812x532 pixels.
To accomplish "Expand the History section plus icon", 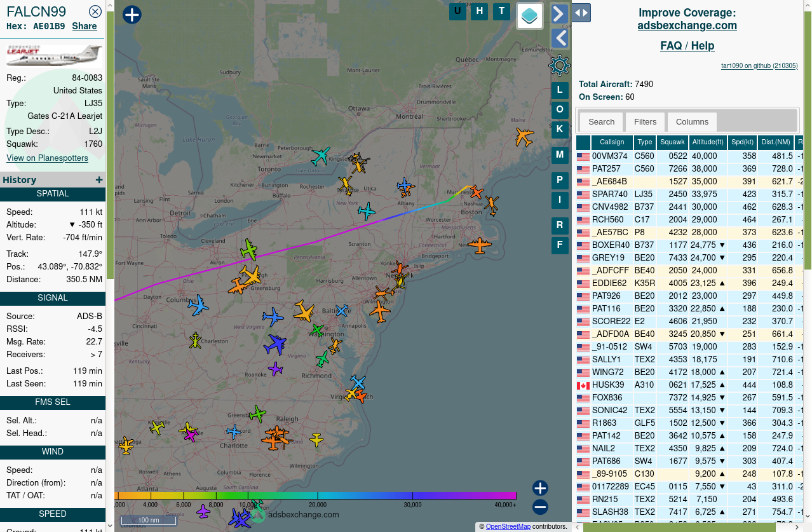I will (99, 180).
